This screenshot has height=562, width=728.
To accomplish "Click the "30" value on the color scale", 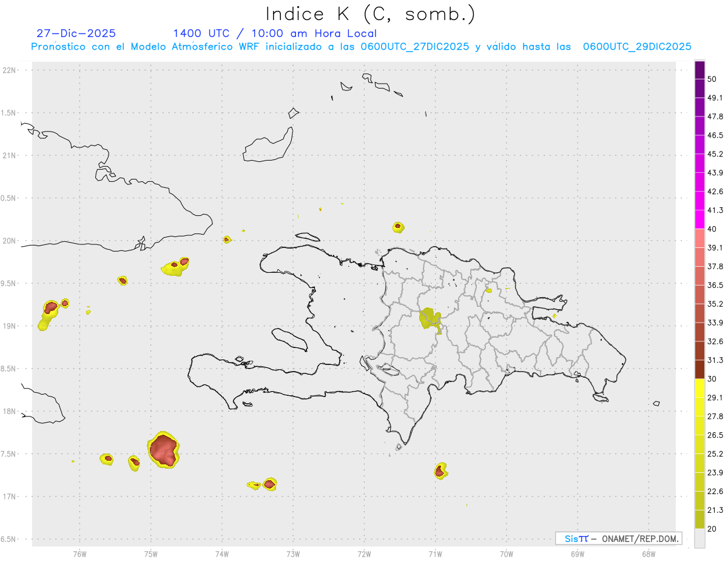I will pyautogui.click(x=712, y=379).
